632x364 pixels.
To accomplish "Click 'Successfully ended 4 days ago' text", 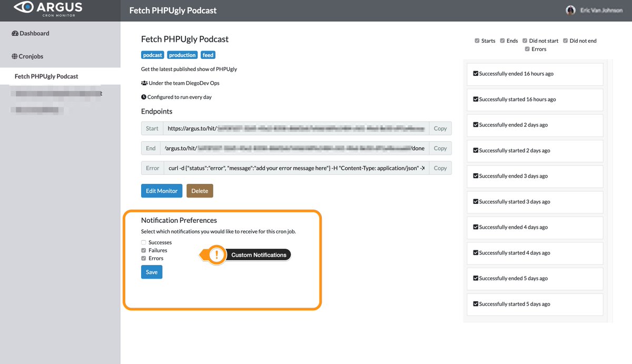I will (x=513, y=227).
